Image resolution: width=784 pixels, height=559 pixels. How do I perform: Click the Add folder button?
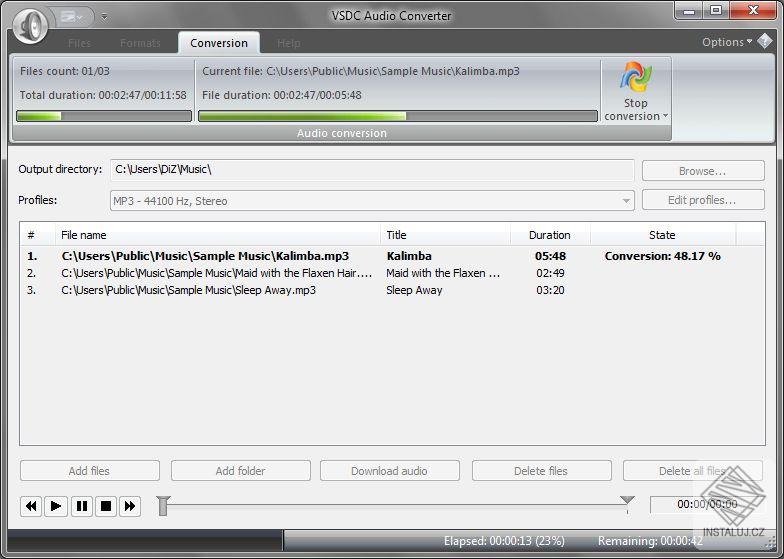pos(240,471)
